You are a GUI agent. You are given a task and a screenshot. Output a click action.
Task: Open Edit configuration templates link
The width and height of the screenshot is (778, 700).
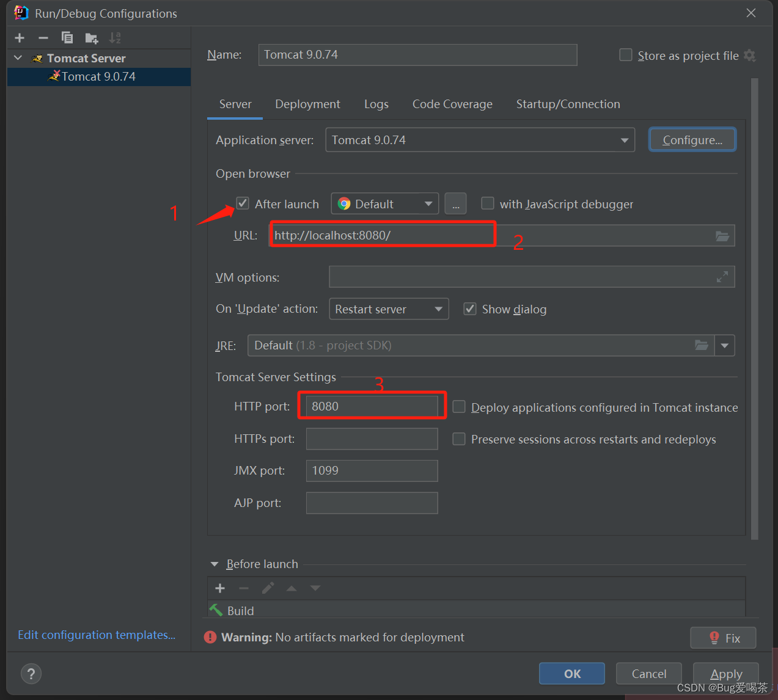point(97,635)
